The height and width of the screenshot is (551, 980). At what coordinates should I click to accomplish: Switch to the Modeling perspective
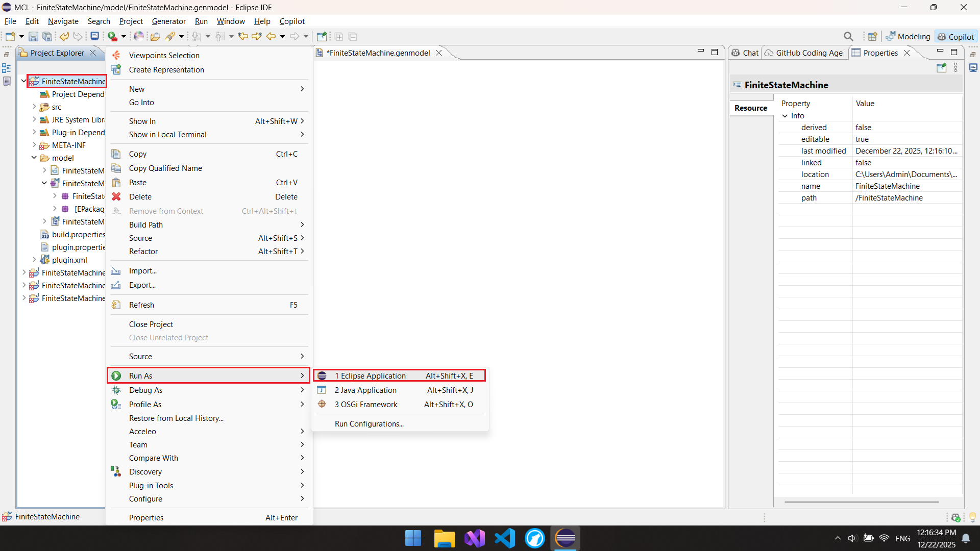(x=908, y=37)
